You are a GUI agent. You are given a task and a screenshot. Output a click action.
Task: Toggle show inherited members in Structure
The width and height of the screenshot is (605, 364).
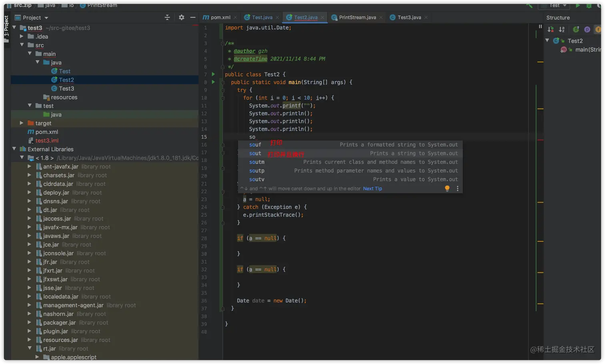tap(576, 29)
